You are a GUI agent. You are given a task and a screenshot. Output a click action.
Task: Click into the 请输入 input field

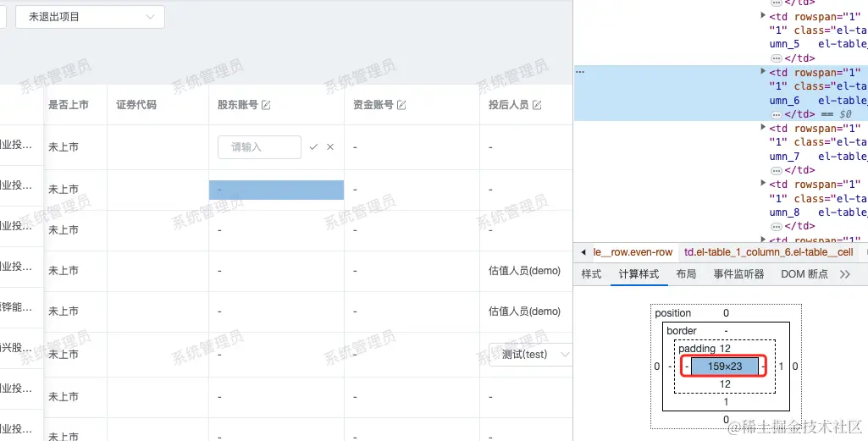260,147
